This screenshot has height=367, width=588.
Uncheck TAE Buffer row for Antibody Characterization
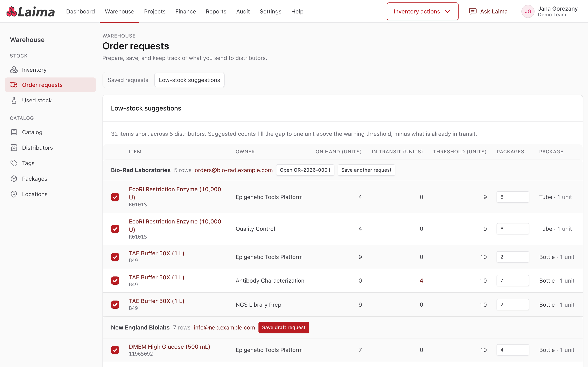click(115, 280)
